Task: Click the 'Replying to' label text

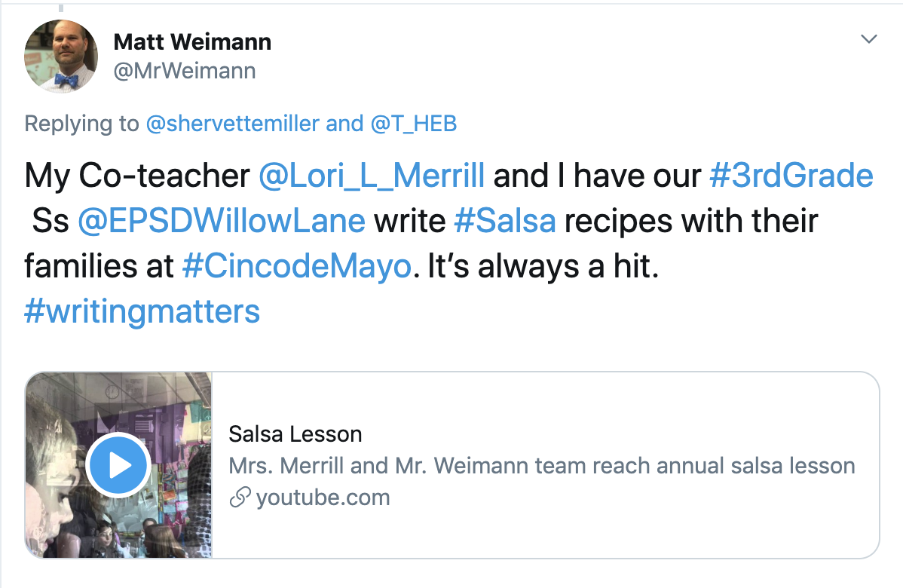Action: 81,124
